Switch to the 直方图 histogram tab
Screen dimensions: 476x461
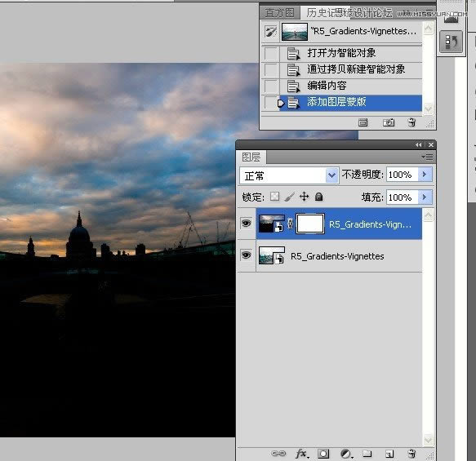tap(279, 13)
